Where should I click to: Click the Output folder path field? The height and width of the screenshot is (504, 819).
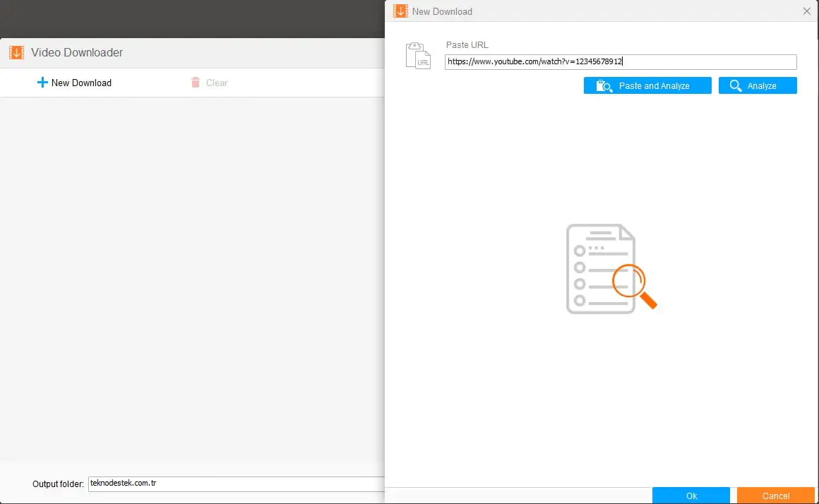click(x=237, y=484)
